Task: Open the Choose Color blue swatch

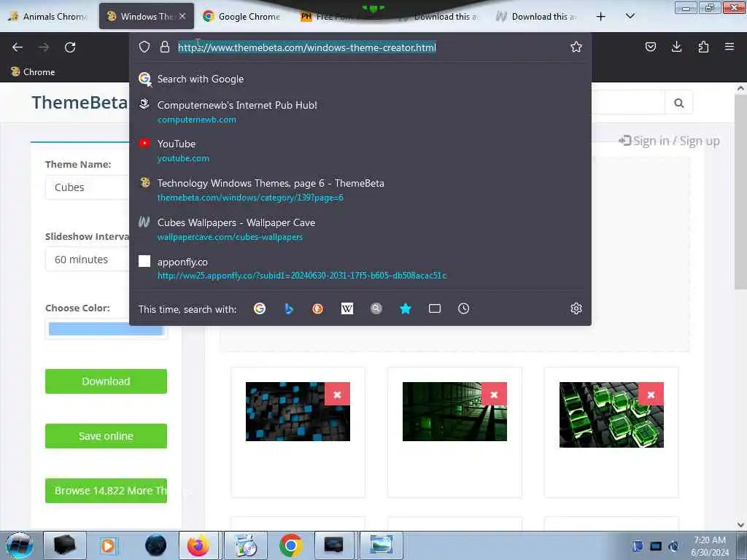Action: pyautogui.click(x=107, y=329)
